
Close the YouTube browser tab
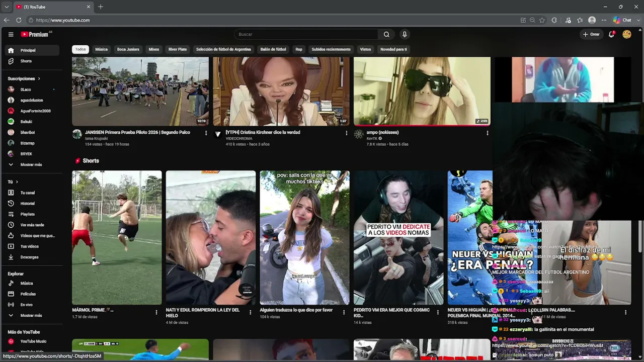tap(89, 7)
